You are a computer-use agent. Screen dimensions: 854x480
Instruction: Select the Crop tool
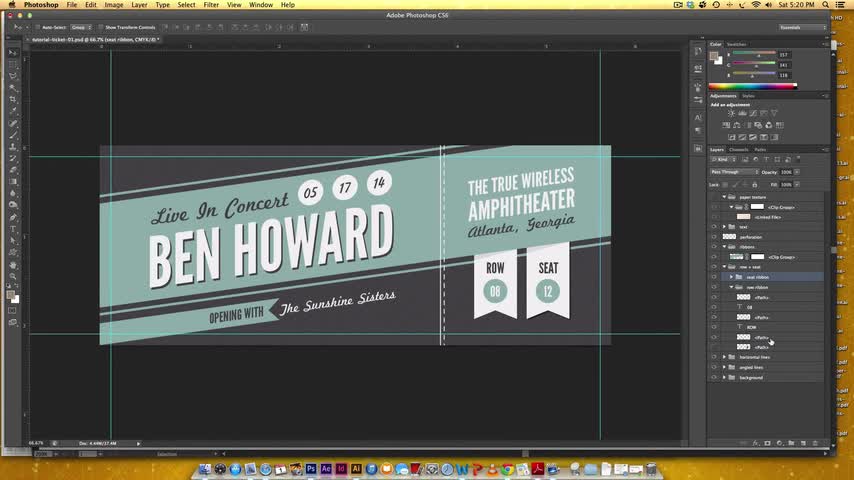click(13, 99)
